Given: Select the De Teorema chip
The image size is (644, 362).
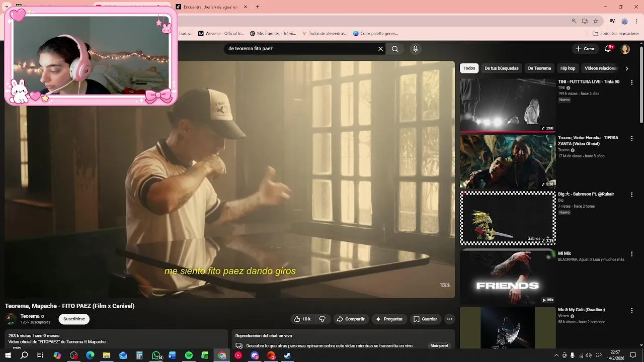Looking at the screenshot, I should 539,68.
